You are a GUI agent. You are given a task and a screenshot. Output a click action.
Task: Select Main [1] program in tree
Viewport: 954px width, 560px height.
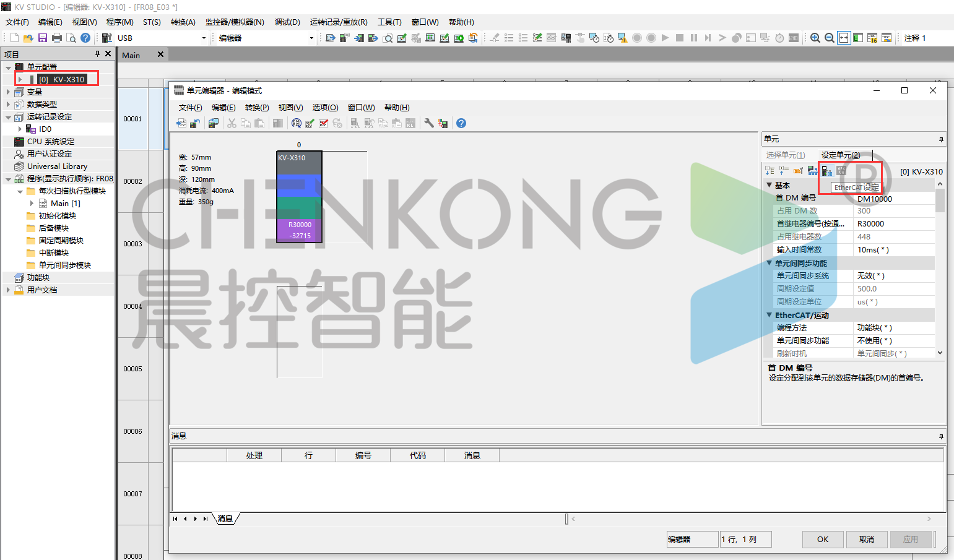coord(66,203)
